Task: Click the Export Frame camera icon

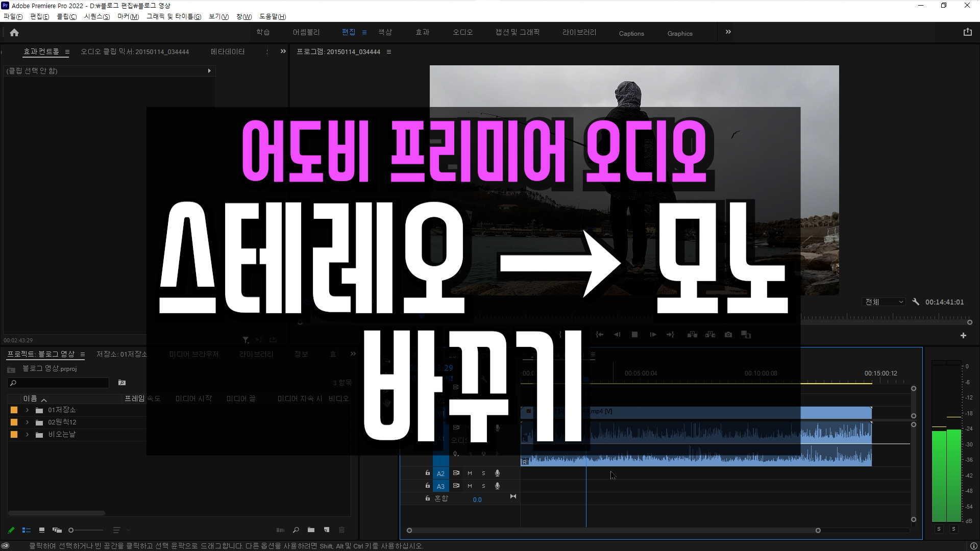Action: pos(728,335)
